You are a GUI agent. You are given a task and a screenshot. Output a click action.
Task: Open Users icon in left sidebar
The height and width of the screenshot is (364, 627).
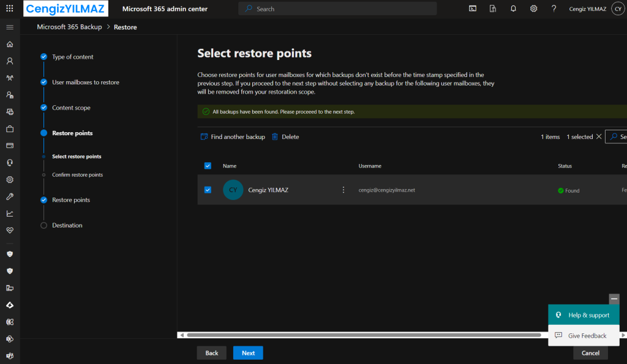click(x=10, y=61)
